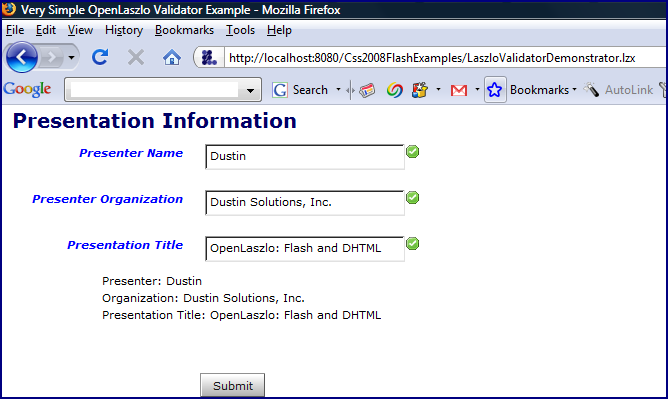Expand the Google search box dropdown

pos(250,90)
